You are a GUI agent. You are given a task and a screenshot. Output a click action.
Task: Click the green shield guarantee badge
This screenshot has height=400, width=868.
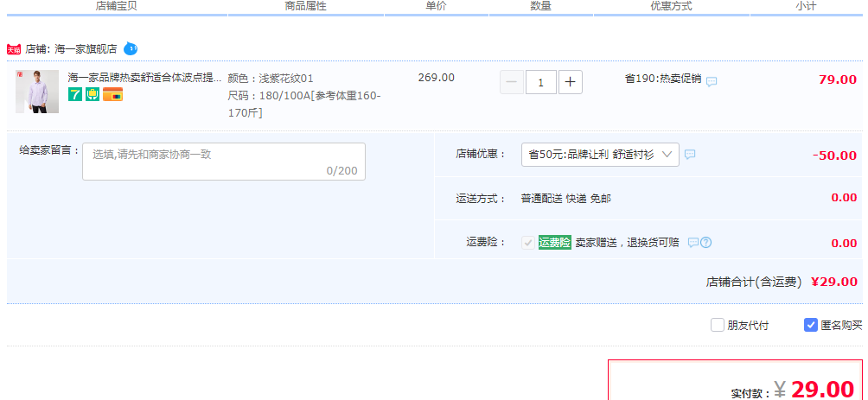pyautogui.click(x=93, y=95)
